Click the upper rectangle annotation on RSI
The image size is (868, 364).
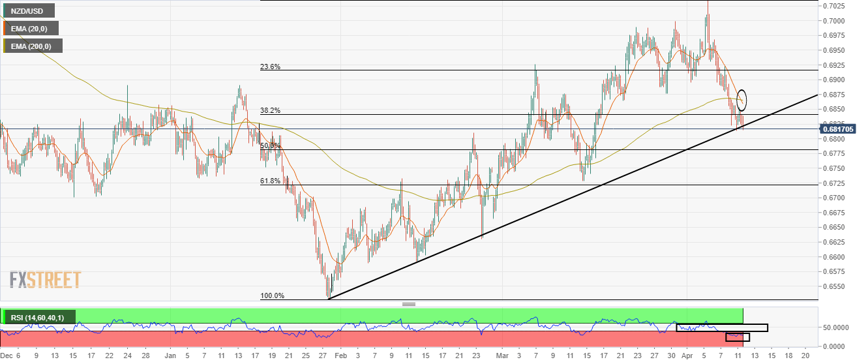click(722, 327)
